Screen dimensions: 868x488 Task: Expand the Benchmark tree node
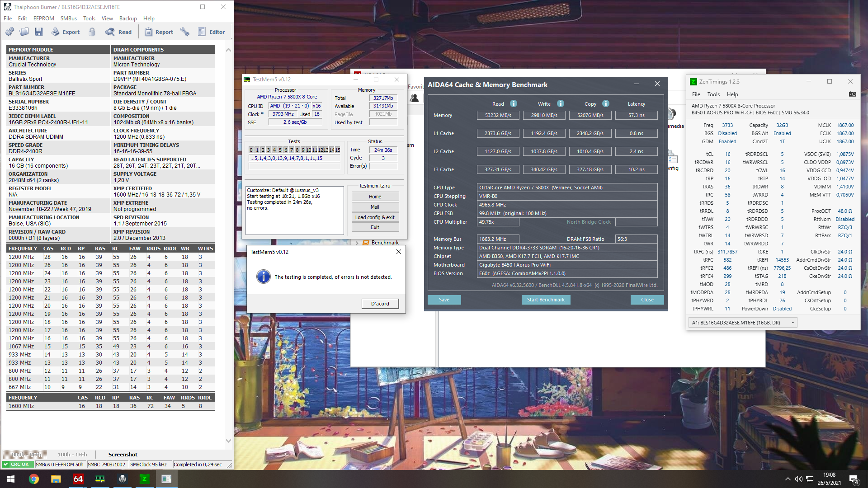(x=357, y=243)
